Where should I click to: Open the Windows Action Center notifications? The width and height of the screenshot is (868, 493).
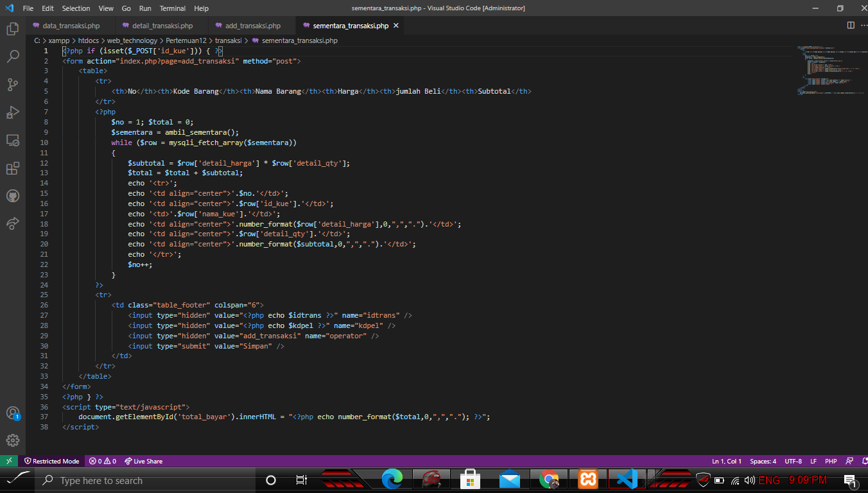coord(850,480)
